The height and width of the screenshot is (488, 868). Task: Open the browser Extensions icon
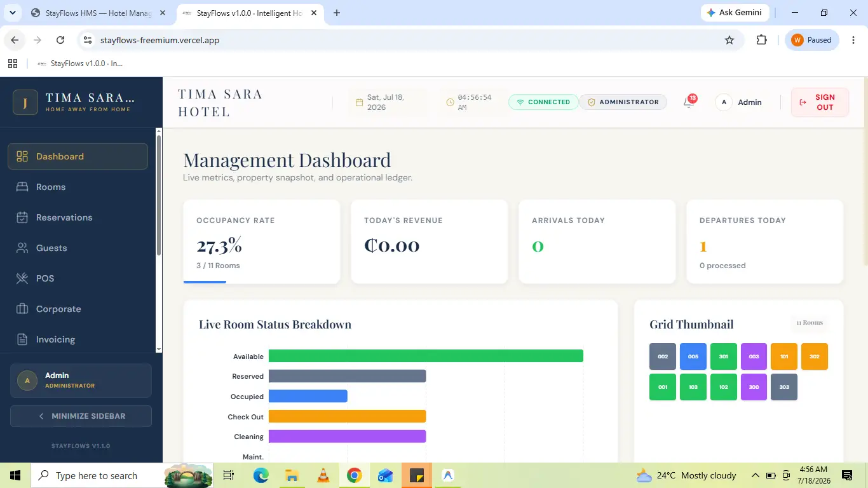pyautogui.click(x=761, y=40)
